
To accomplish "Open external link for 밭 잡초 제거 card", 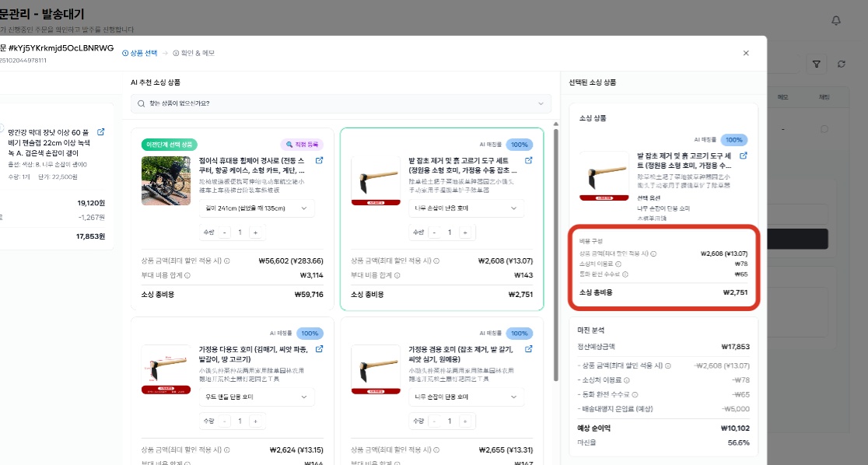I will (x=529, y=160).
